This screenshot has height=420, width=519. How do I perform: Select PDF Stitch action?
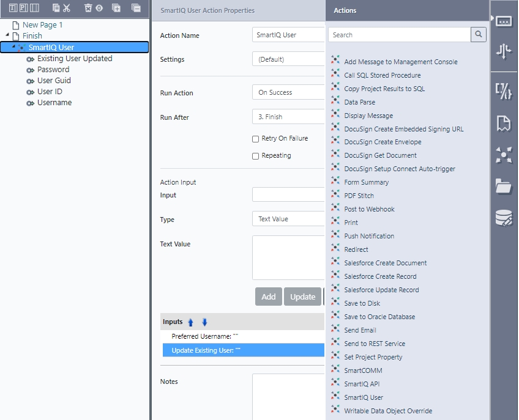pos(359,196)
